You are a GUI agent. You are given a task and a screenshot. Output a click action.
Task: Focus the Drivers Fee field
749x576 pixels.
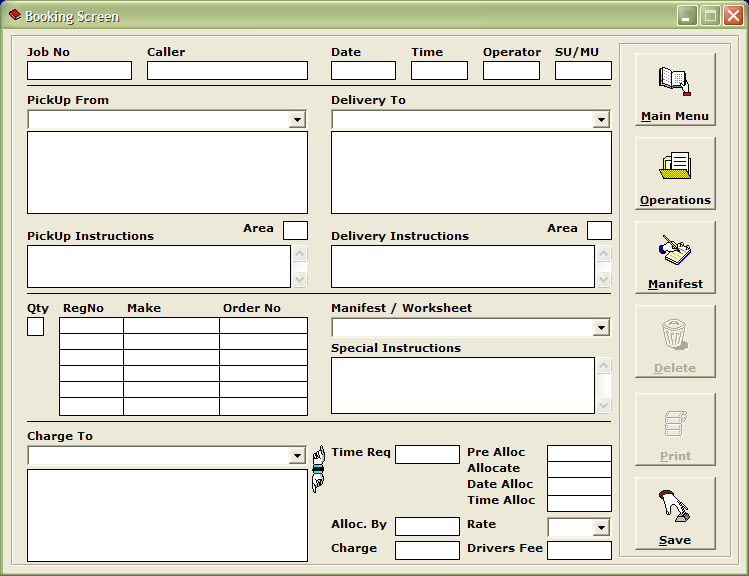(x=579, y=550)
